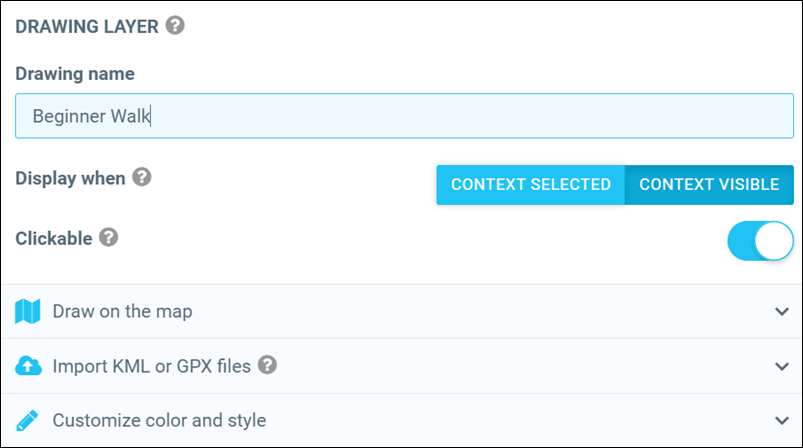Click the Drawing name field label
This screenshot has width=803, height=448.
click(x=75, y=73)
